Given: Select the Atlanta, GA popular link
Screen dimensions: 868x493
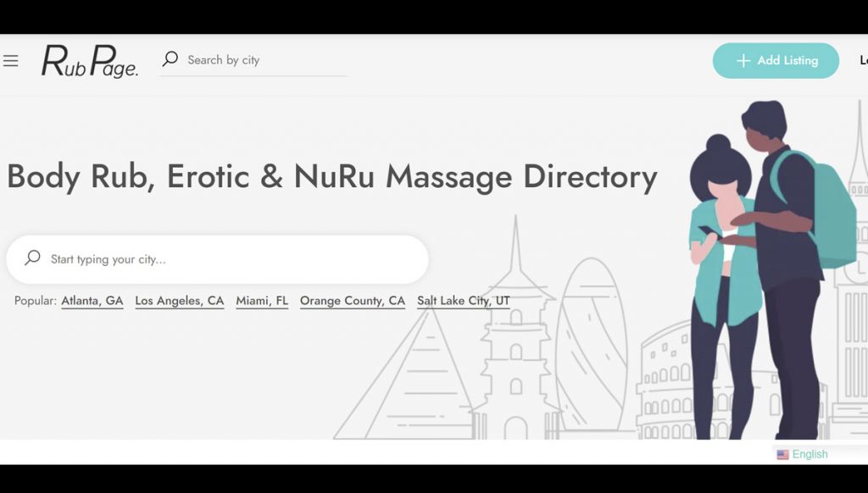Looking at the screenshot, I should [92, 301].
